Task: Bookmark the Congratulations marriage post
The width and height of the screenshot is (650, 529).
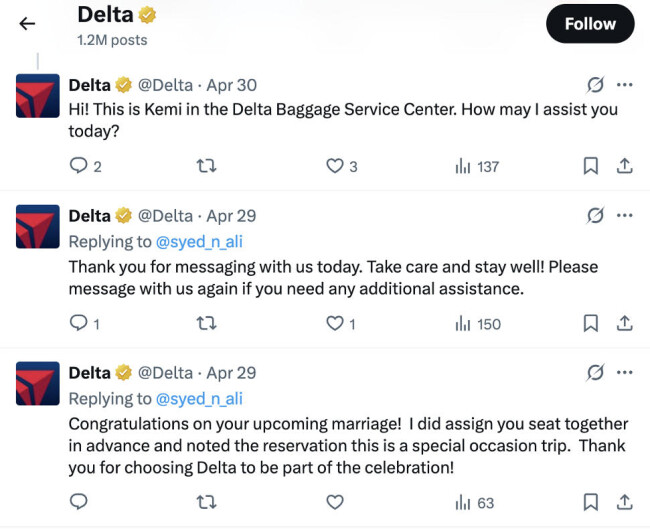Action: point(591,502)
